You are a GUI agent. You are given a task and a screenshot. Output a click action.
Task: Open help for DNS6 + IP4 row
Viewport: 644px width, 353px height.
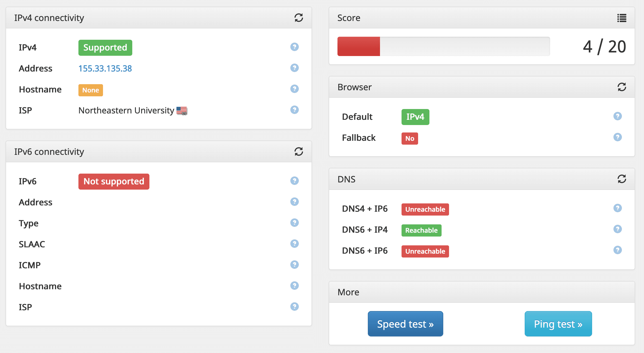pos(617,229)
